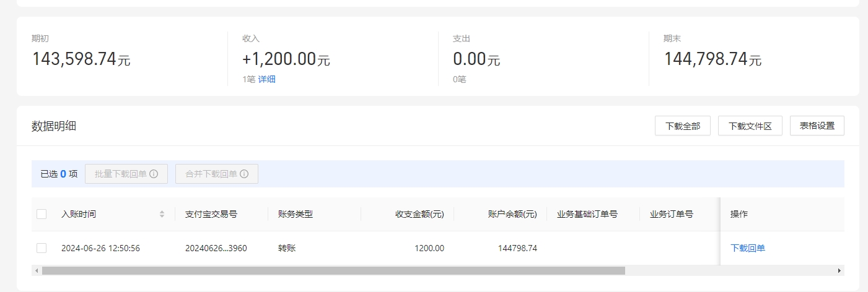Viewport: 868px width, 292px height.
Task: Click the income value +1,200.00元
Action: (x=286, y=59)
